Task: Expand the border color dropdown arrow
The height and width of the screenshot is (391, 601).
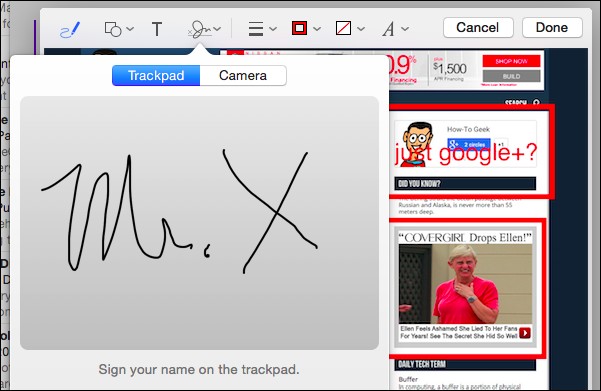Action: coord(317,29)
